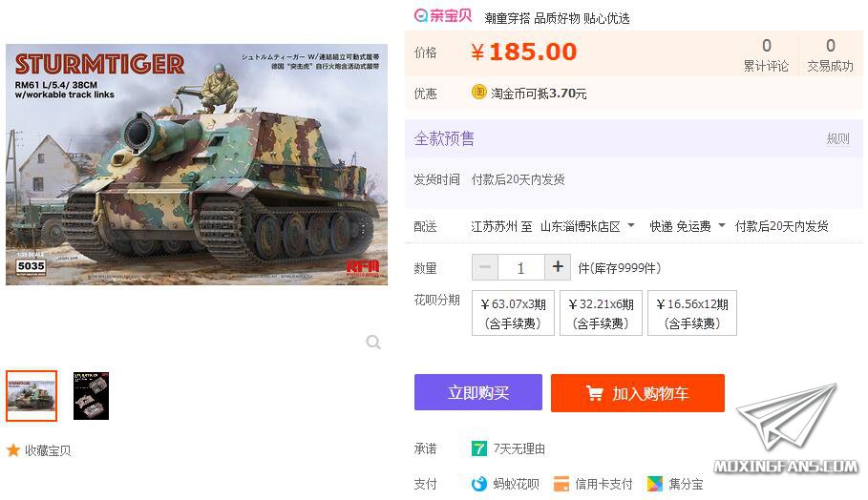This screenshot has width=868, height=500.
Task: Select the ¥16.56x12期 installment option
Action: click(692, 313)
